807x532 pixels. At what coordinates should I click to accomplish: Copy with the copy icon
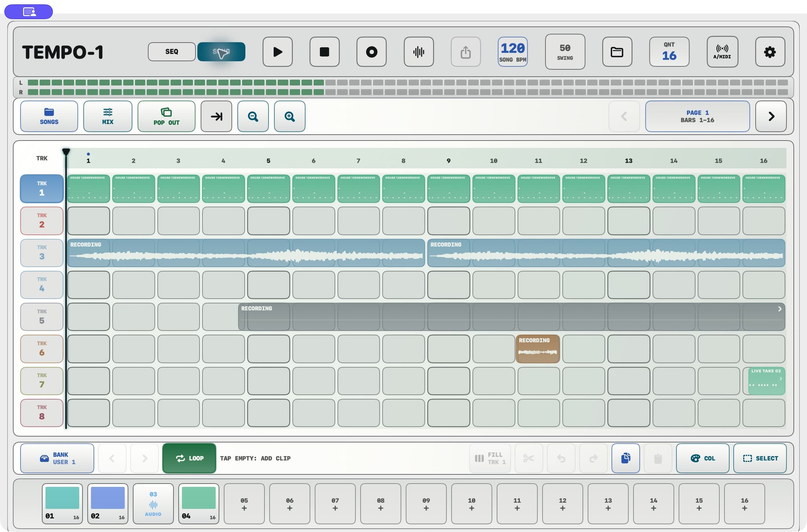(x=626, y=458)
